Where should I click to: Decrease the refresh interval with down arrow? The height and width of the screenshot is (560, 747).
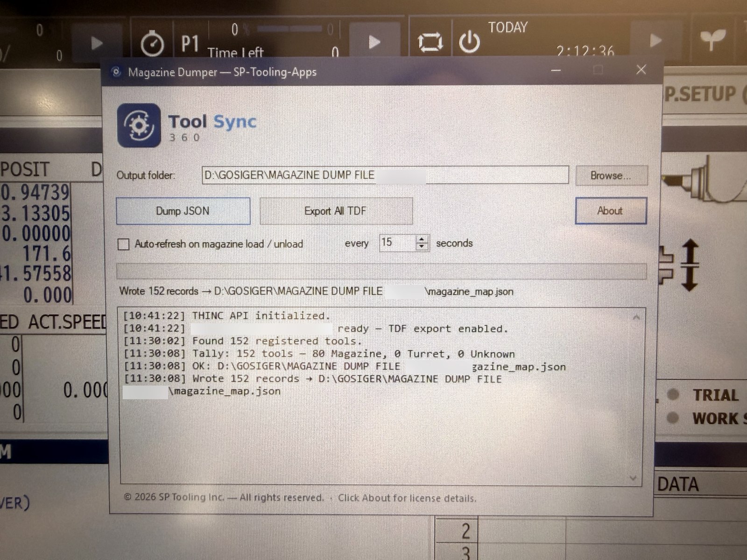pyautogui.click(x=422, y=246)
